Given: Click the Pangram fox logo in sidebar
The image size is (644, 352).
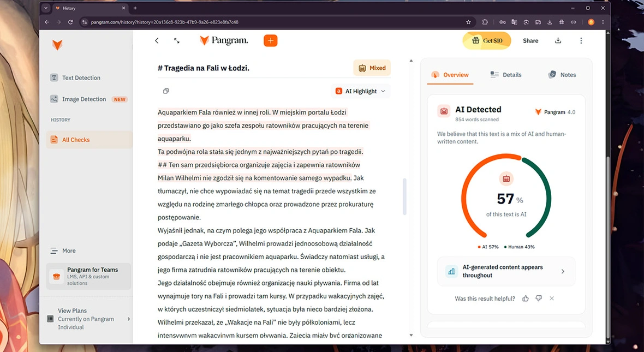Looking at the screenshot, I should pos(57,45).
